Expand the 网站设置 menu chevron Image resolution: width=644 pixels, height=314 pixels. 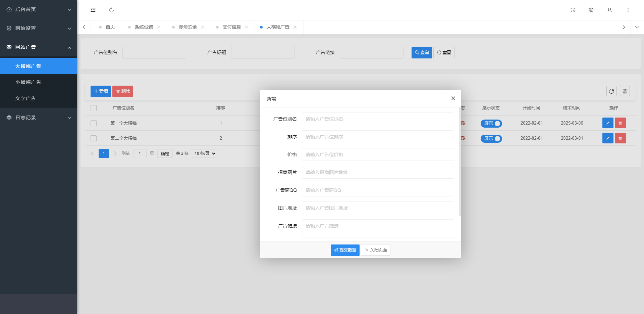pos(69,29)
